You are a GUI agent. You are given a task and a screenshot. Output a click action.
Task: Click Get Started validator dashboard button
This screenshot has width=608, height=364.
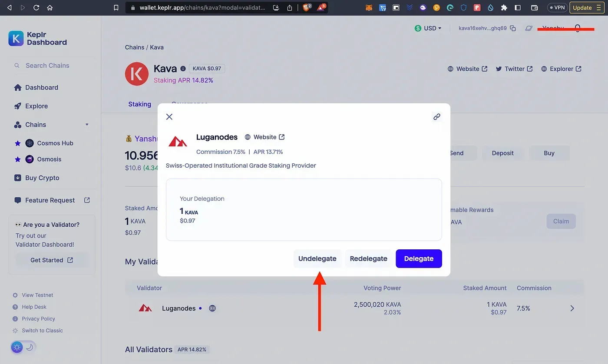52,260
